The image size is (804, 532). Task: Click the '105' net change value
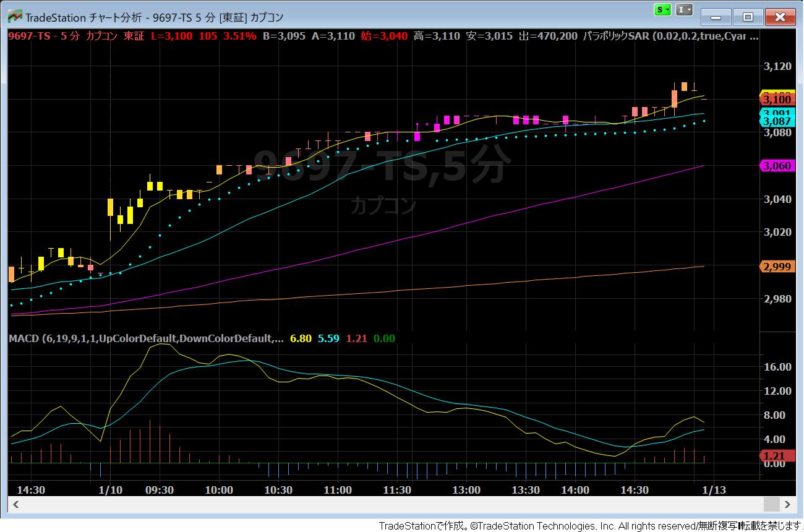(208, 36)
